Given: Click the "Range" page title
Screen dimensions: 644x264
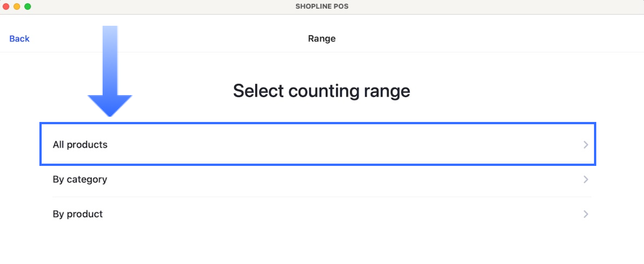Looking at the screenshot, I should point(322,39).
